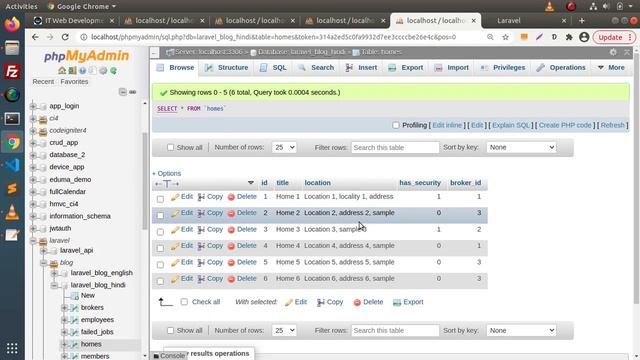The width and height of the screenshot is (640, 360).
Task: Open page settings gear icon in phpMyAdmin
Action: pyautogui.click(x=613, y=52)
